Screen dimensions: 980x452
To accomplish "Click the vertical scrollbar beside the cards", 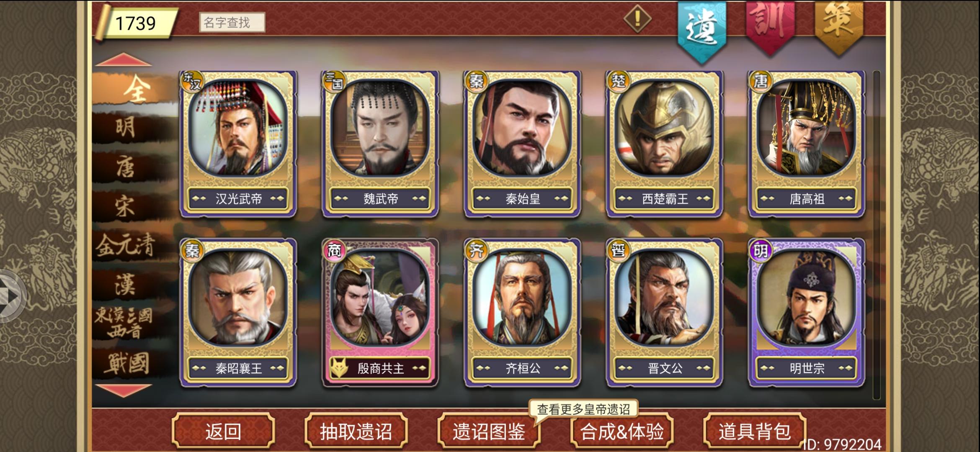I will click(877, 235).
